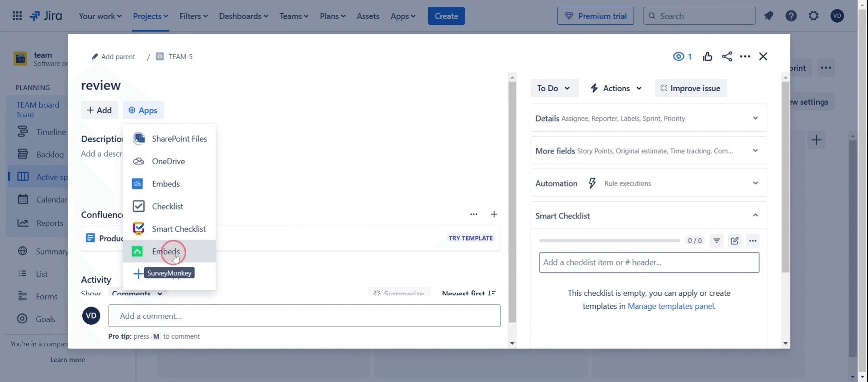The image size is (868, 382).
Task: Open the Comments show dropdown
Action: tap(137, 293)
